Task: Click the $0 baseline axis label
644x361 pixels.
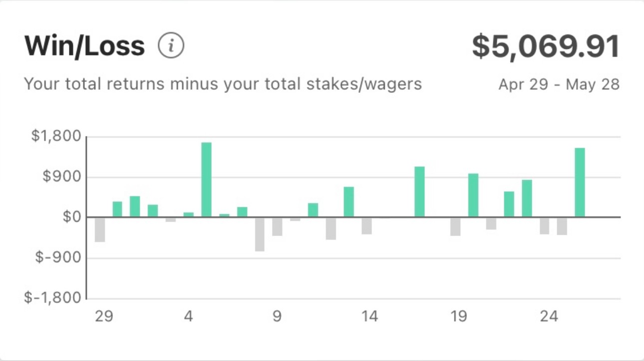Action: pyautogui.click(x=72, y=217)
